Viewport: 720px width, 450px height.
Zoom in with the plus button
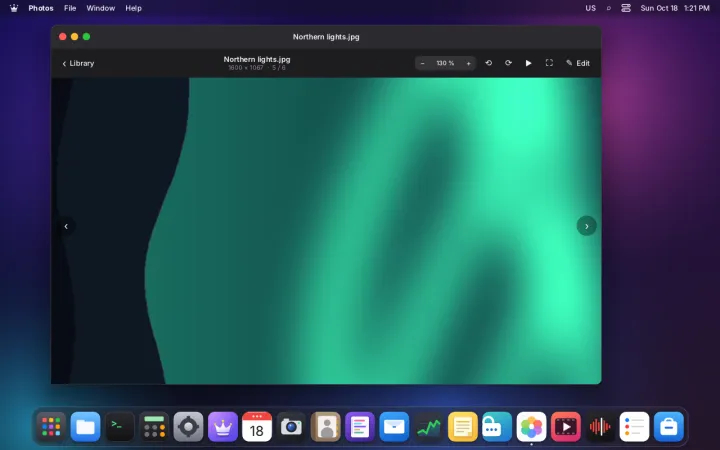(468, 63)
